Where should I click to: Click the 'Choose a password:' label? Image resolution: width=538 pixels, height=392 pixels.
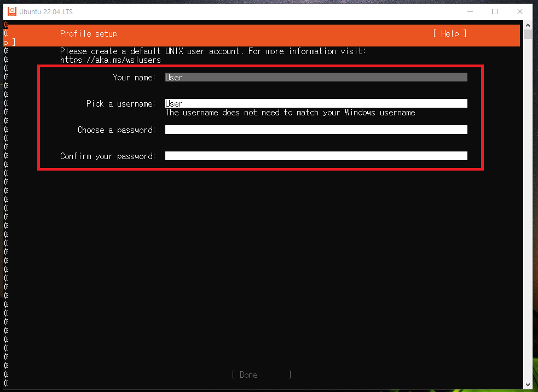(117, 130)
